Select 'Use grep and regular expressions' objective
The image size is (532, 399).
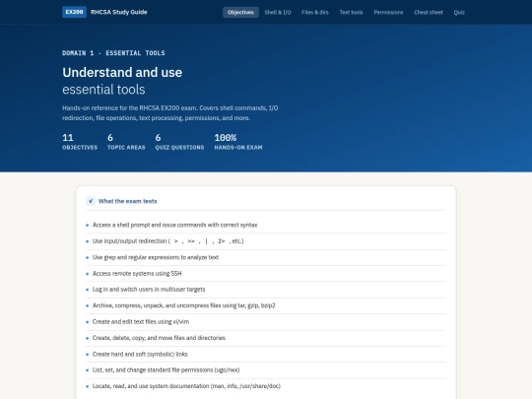coord(266,257)
